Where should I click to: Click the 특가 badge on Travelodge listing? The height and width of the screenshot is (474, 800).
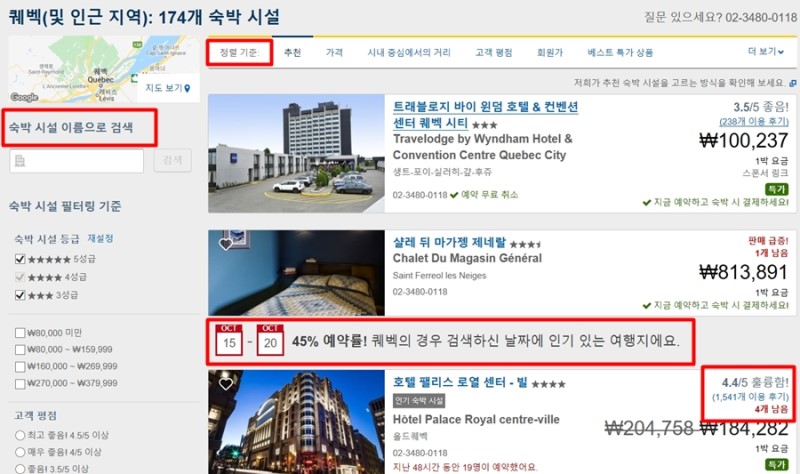tap(776, 189)
